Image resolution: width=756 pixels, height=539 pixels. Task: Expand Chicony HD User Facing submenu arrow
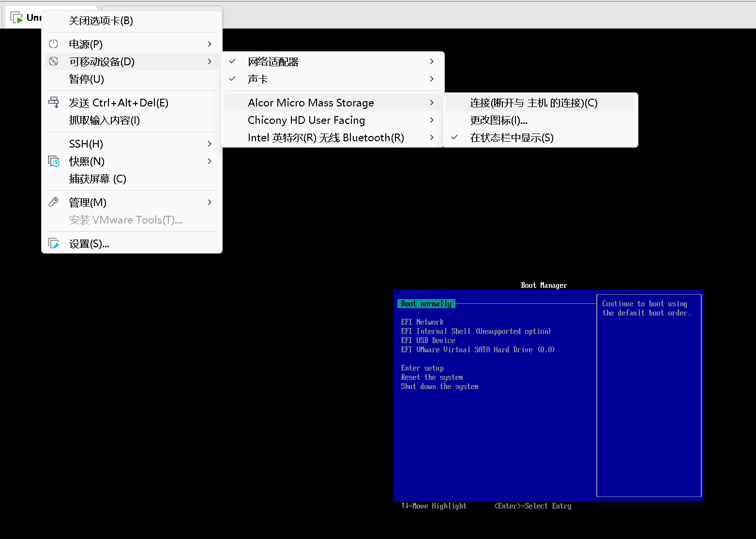[431, 120]
